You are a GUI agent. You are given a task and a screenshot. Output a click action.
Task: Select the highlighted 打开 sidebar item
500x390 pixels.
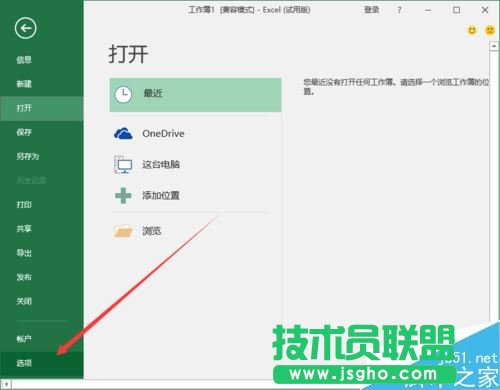tap(42, 108)
